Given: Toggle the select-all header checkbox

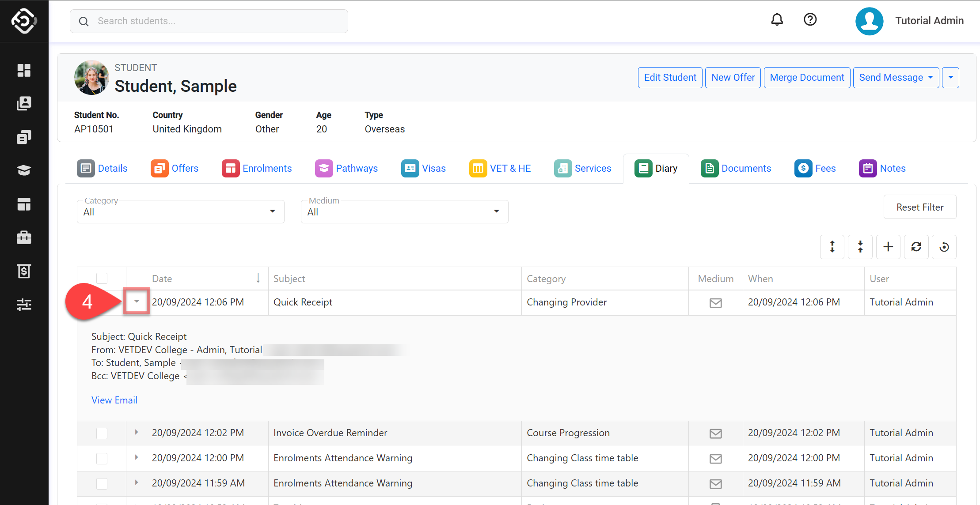Looking at the screenshot, I should pyautogui.click(x=102, y=278).
